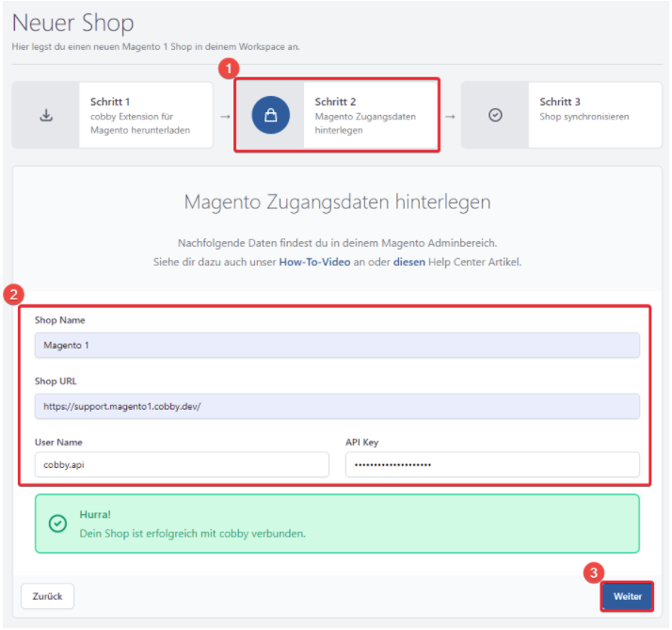Image resolution: width=672 pixels, height=630 pixels.
Task: Click the Shop Name input field
Action: pos(337,346)
